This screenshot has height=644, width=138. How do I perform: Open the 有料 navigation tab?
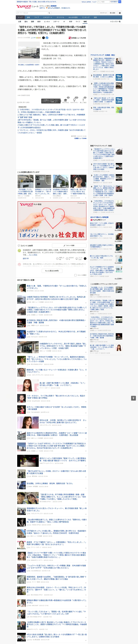tap(95, 17)
